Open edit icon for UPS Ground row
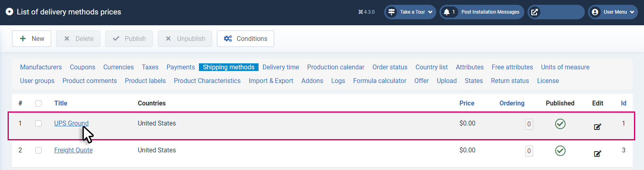 click(598, 127)
